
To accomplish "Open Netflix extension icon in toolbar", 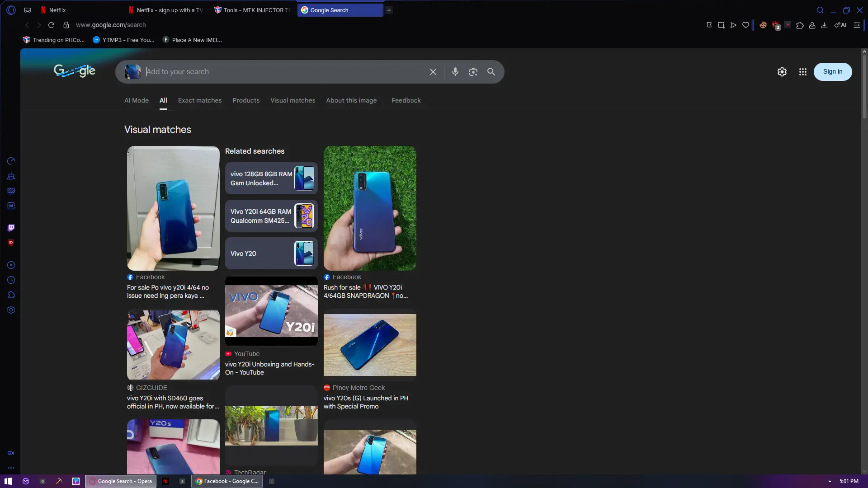I will [x=788, y=25].
